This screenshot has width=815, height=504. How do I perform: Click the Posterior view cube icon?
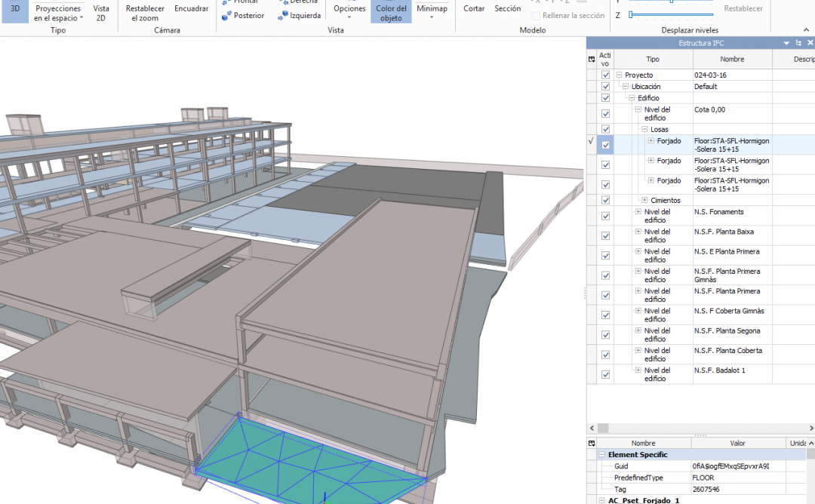[226, 16]
